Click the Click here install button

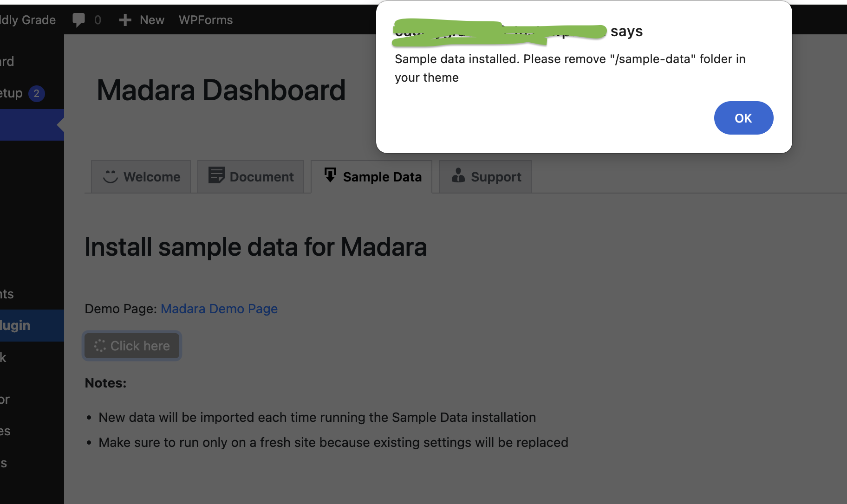tap(132, 346)
